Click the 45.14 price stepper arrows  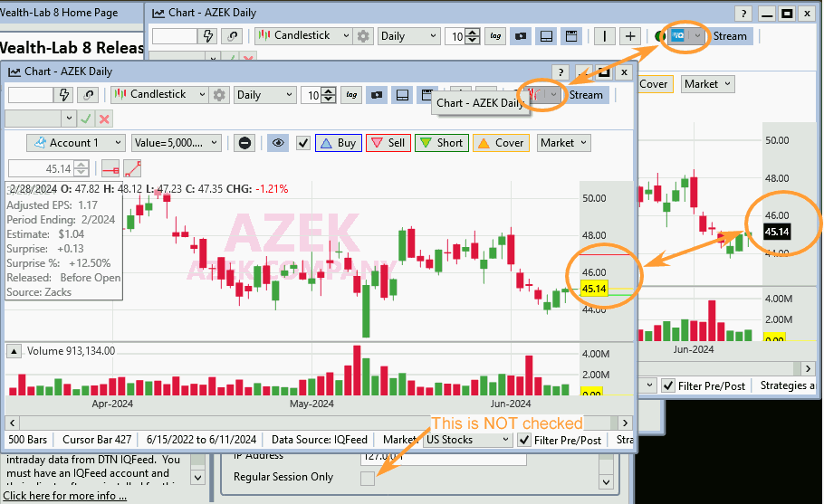click(x=81, y=169)
